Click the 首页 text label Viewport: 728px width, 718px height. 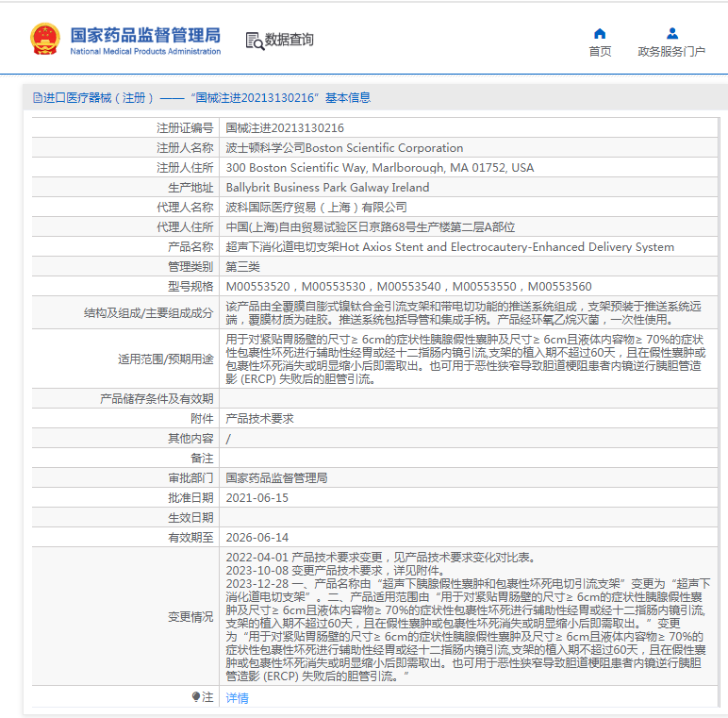pyautogui.click(x=600, y=51)
